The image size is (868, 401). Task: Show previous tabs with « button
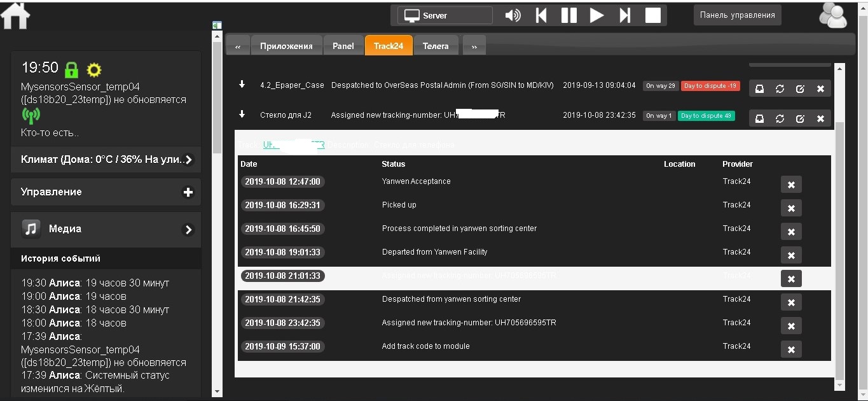(x=238, y=46)
